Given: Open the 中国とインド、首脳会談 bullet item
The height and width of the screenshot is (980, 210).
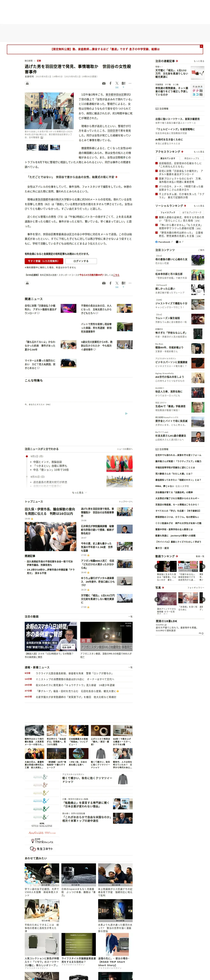Looking at the screenshot, I should click(47, 462).
